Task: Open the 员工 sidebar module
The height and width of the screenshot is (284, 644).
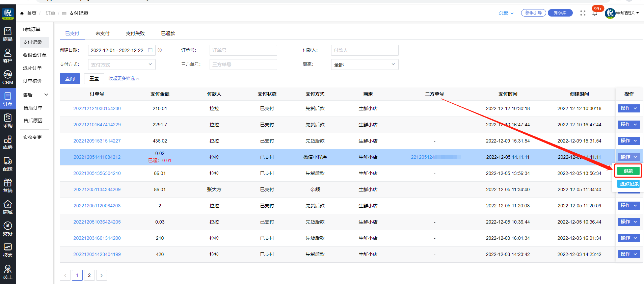Action: [8, 272]
